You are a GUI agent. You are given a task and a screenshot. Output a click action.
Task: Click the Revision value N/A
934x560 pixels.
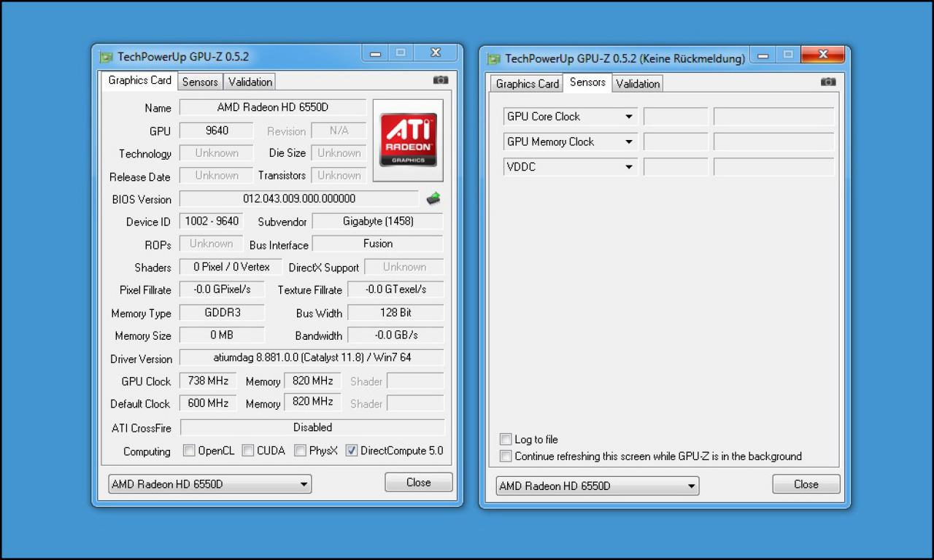coord(339,131)
